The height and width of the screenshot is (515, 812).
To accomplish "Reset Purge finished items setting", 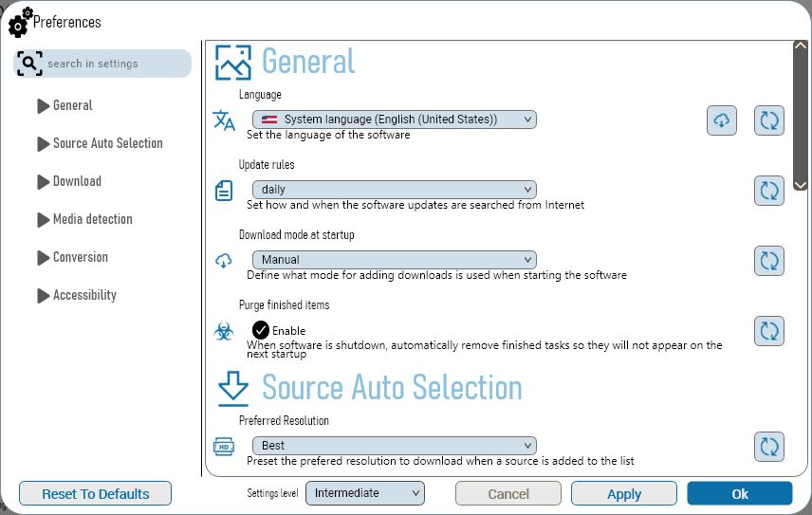I will tap(769, 331).
